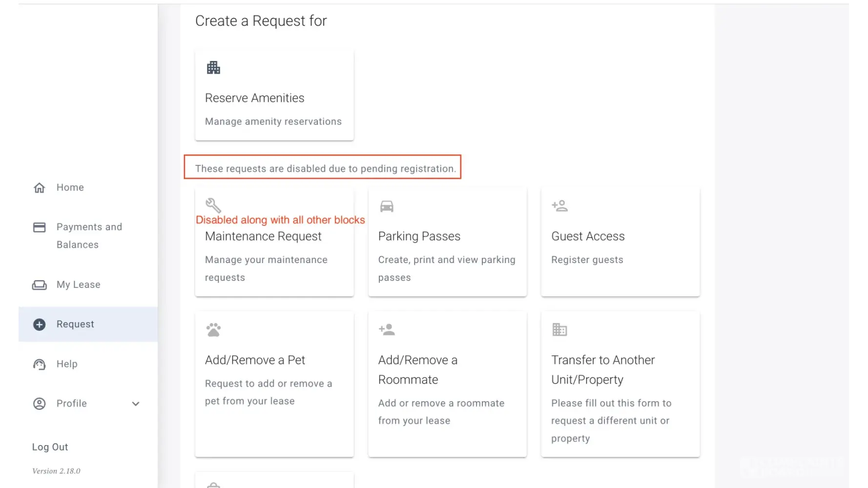Open the Parking Passes card title

point(419,236)
